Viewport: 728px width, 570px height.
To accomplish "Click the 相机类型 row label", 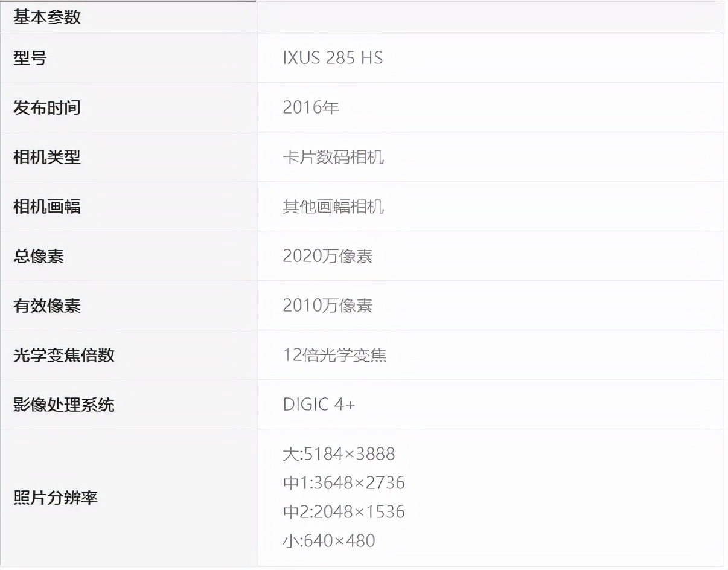I will click(x=45, y=157).
